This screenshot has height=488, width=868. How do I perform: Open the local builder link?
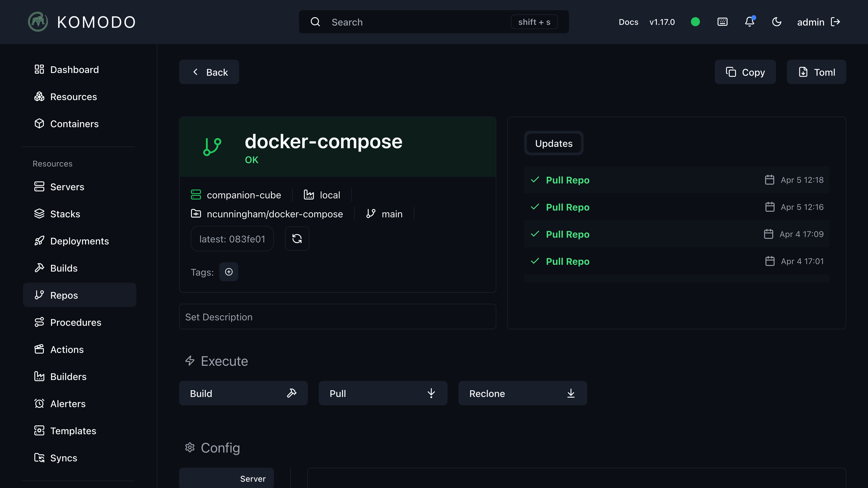click(x=322, y=195)
